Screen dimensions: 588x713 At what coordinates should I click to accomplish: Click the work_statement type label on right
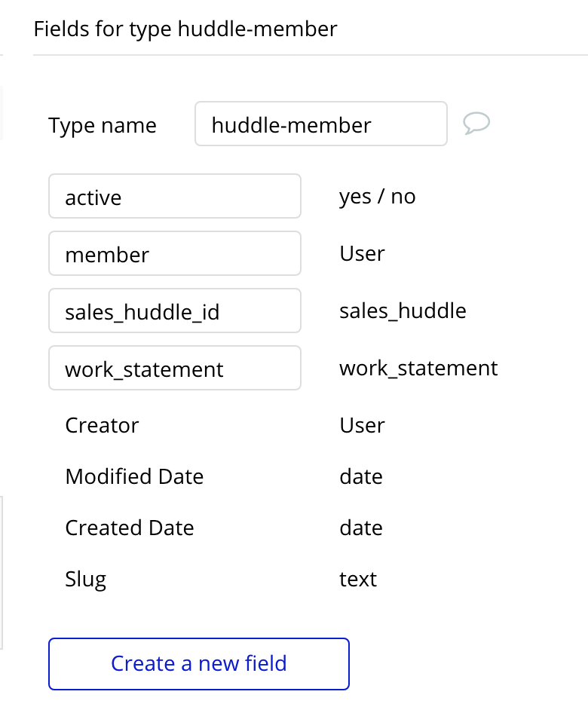click(x=418, y=368)
